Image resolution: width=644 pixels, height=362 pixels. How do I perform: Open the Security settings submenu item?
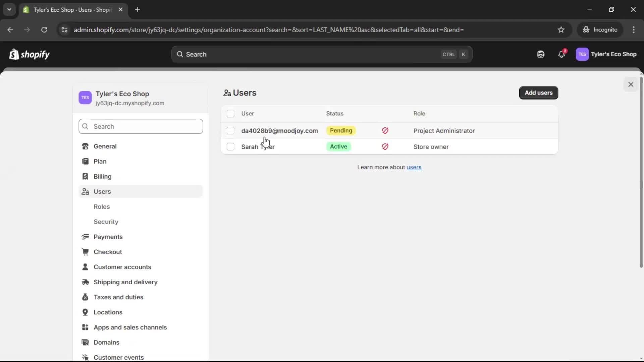[106, 222]
